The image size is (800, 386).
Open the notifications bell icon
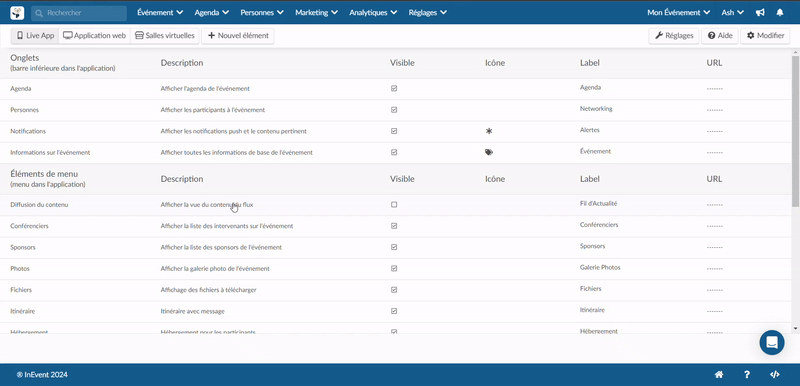point(780,13)
